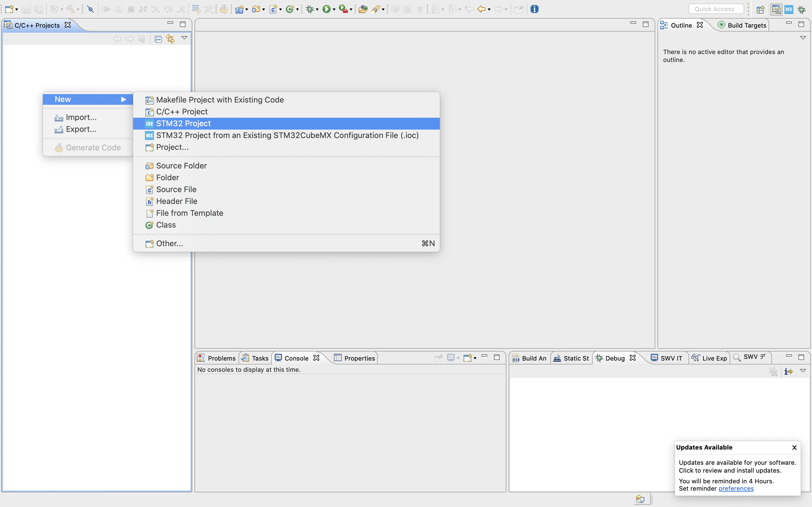Image resolution: width=812 pixels, height=507 pixels.
Task: Expand the C/C++ Projects view menu
Action: 184,38
